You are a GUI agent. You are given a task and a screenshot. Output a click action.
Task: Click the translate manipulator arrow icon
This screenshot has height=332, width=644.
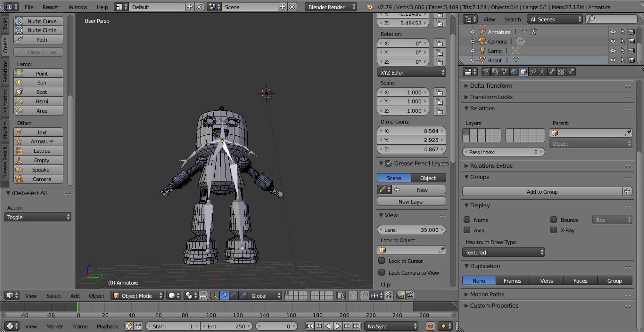[x=224, y=295]
